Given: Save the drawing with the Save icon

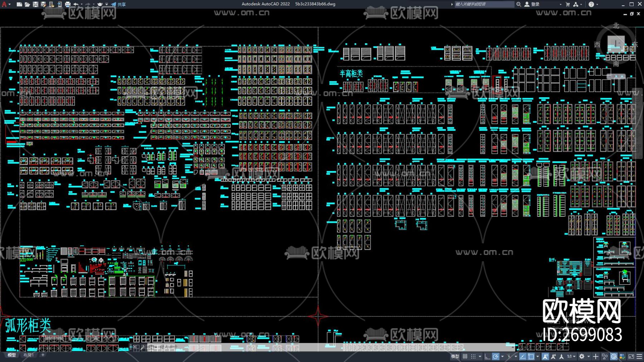Looking at the screenshot, I should 35,4.
